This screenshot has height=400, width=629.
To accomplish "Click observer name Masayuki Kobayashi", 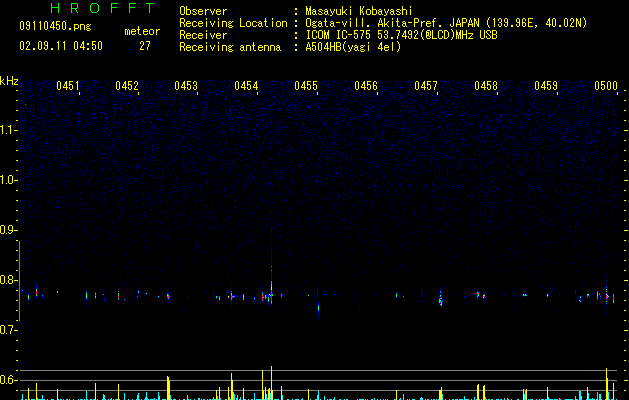I will 359,11.
